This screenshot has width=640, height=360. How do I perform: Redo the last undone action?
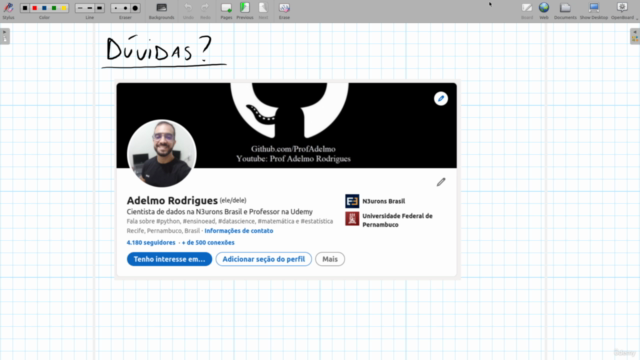(x=205, y=10)
